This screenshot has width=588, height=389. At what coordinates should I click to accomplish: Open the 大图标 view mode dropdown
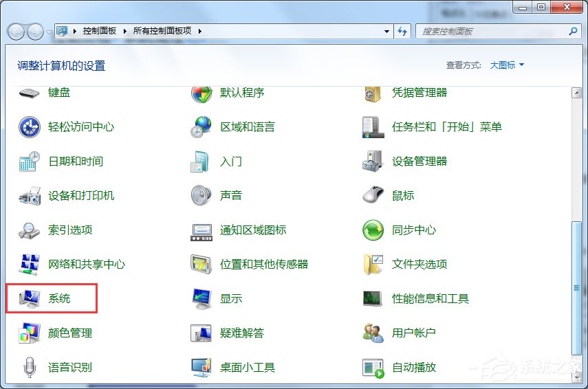tap(507, 65)
